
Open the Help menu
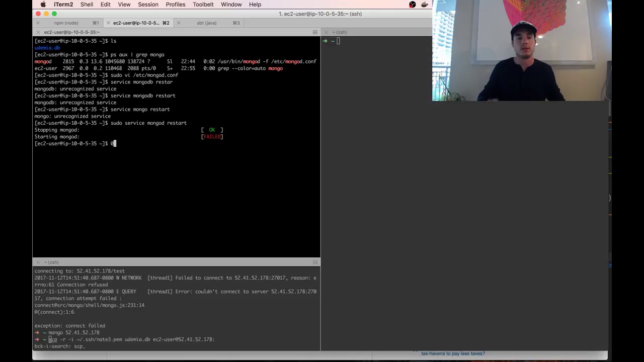pos(255,5)
